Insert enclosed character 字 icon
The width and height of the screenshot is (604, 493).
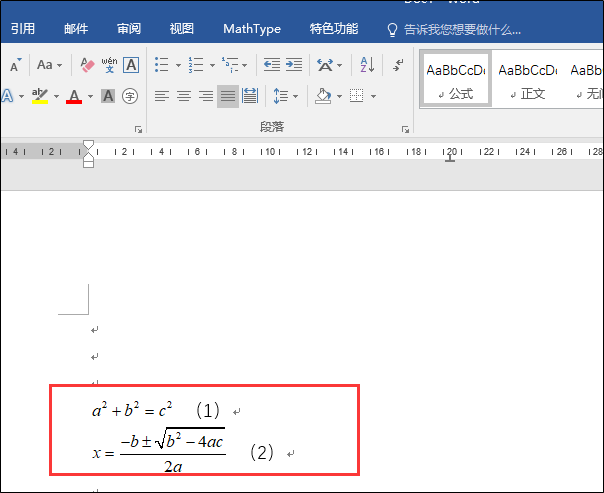pos(130,96)
